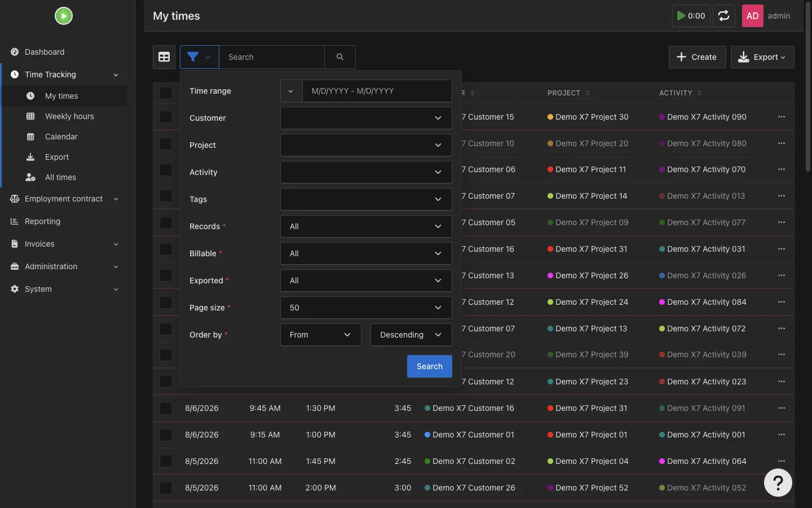Change the Descending order direction dropdown

411,335
